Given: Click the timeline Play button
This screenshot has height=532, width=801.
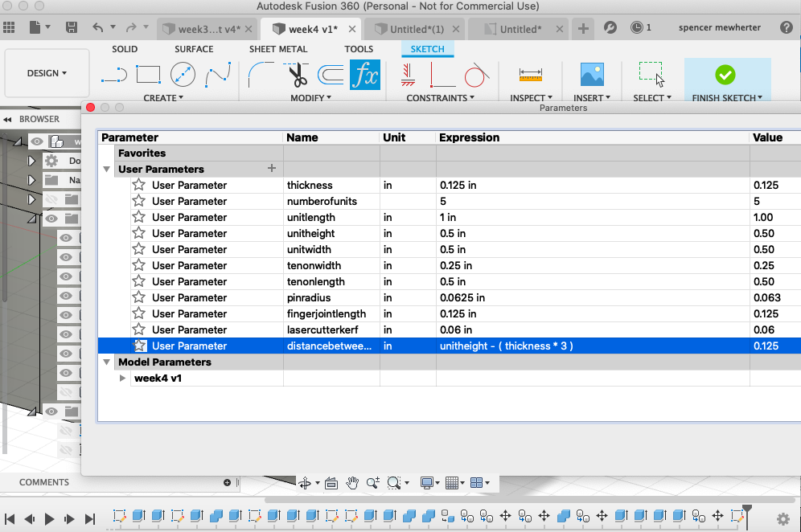Looking at the screenshot, I should pos(49,519).
